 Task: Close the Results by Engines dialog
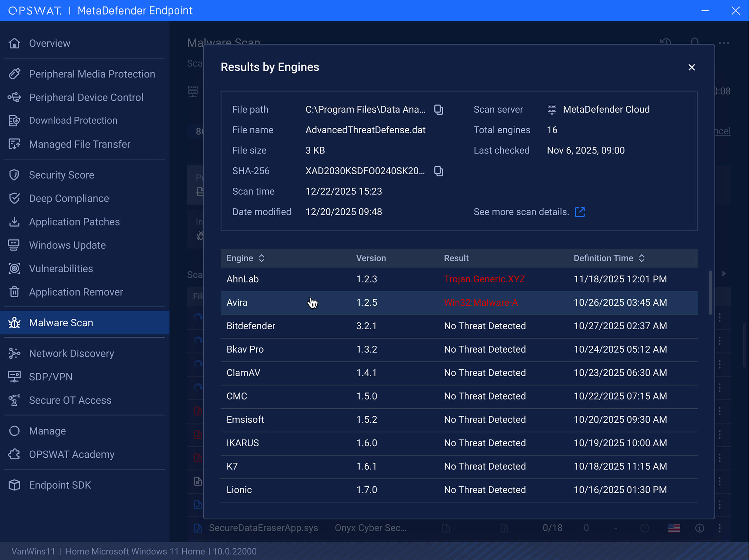[692, 67]
